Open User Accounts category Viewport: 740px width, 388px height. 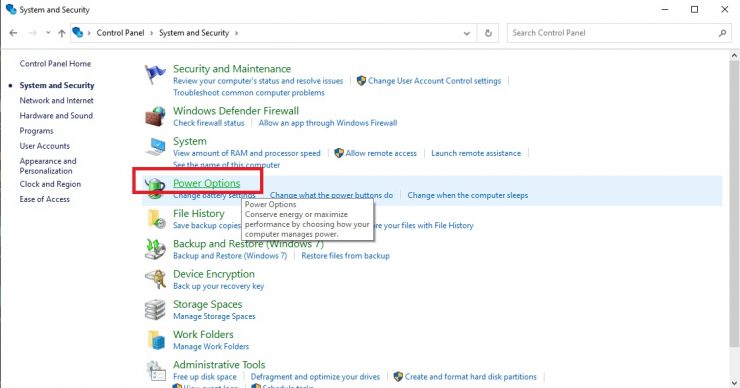pos(44,146)
